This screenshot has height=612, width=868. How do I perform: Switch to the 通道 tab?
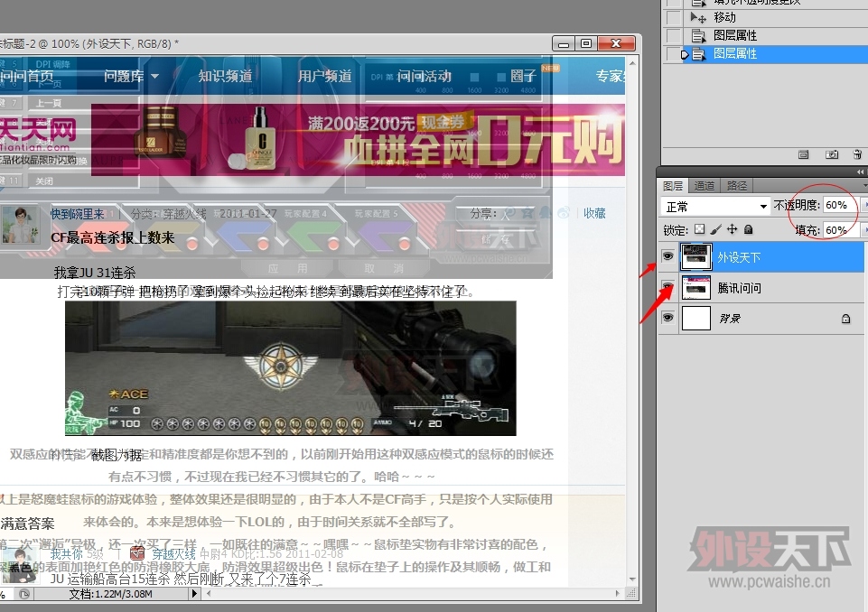coord(705,186)
